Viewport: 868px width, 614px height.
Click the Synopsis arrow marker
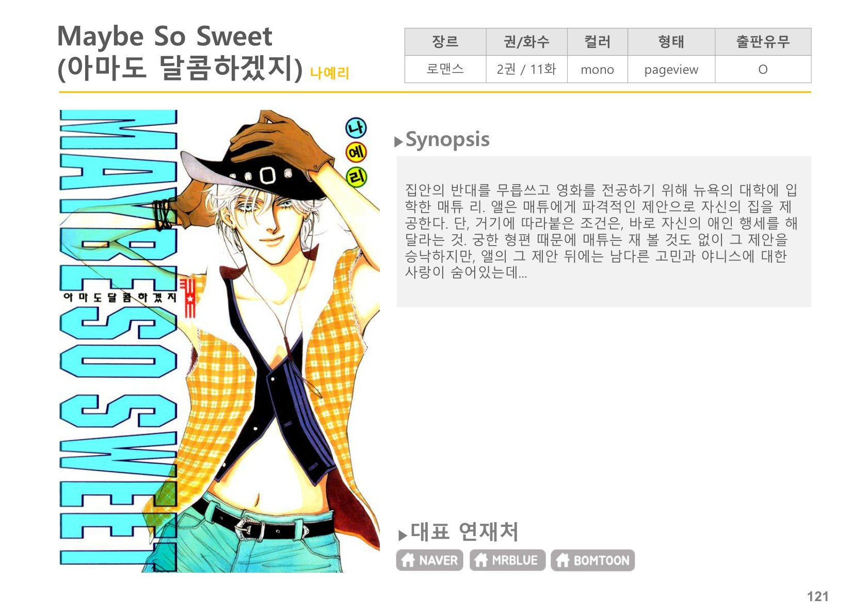(398, 142)
